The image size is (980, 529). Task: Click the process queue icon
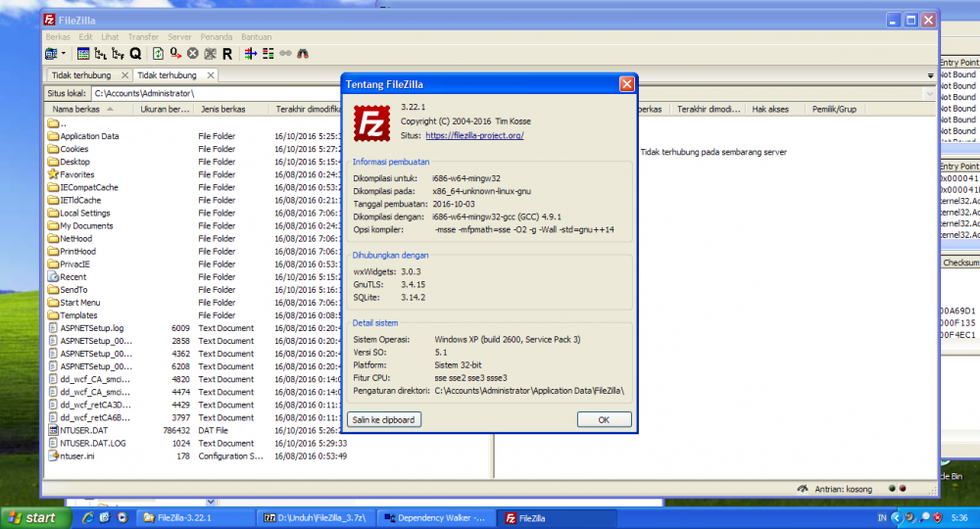pyautogui.click(x=175, y=54)
